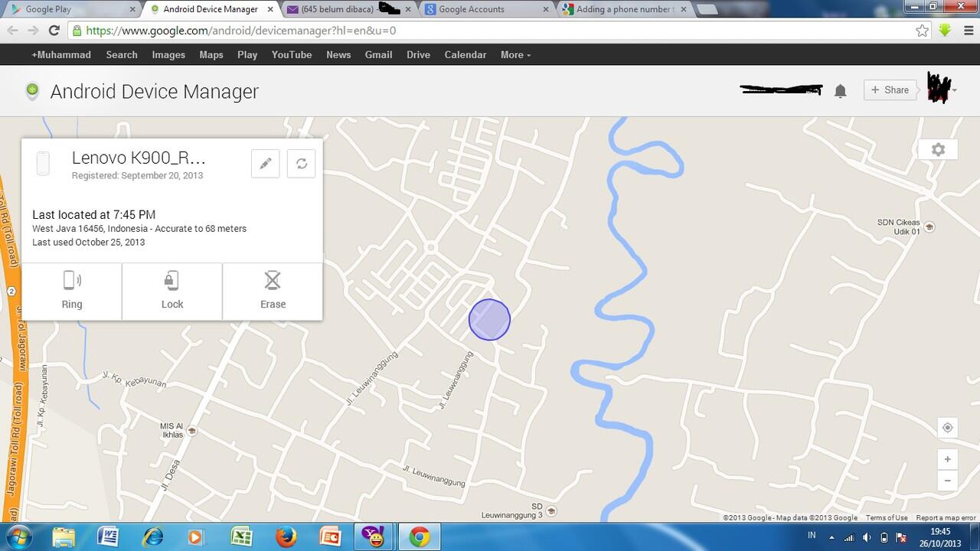Click the MIS Al Ikhlas school marker
The image size is (980, 551).
tap(191, 431)
